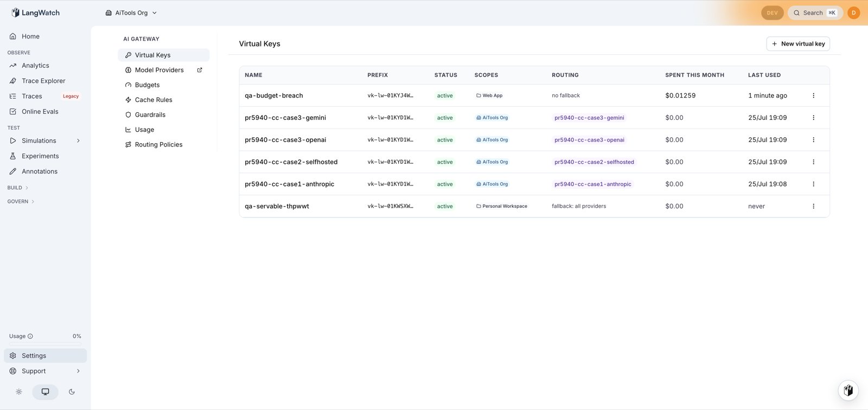This screenshot has width=868, height=410.
Task: Click Model Providers external link icon
Action: pyautogui.click(x=200, y=70)
